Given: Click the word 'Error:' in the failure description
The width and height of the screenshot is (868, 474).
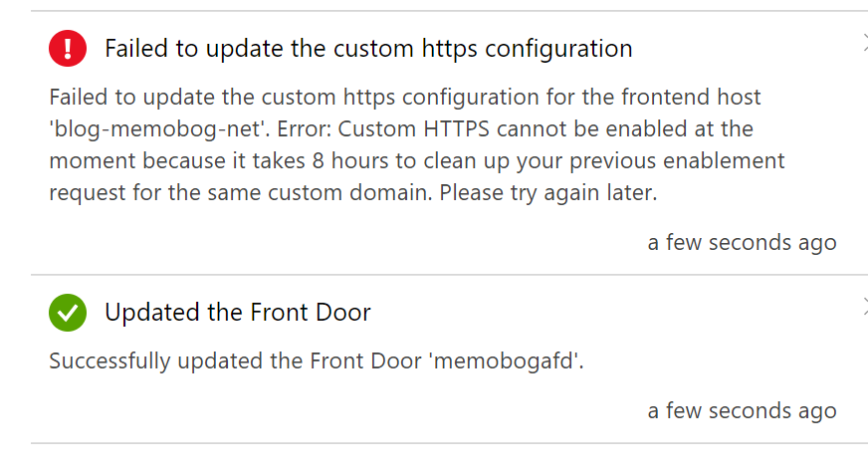Looking at the screenshot, I should coord(303,129).
